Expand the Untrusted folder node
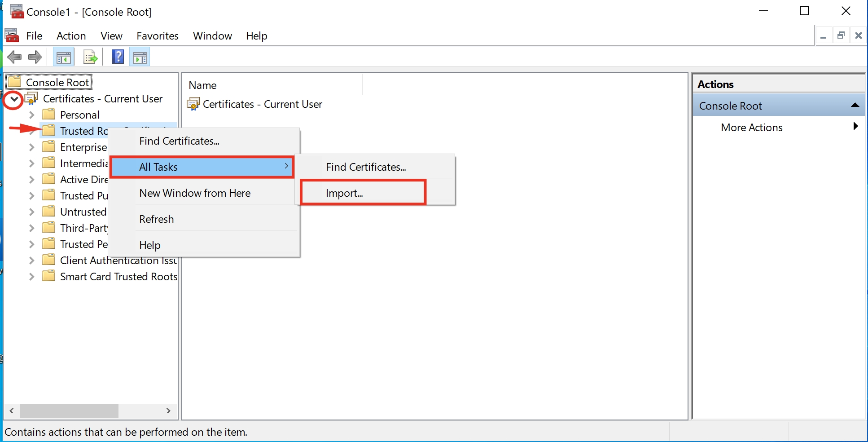The height and width of the screenshot is (442, 868). (x=31, y=212)
